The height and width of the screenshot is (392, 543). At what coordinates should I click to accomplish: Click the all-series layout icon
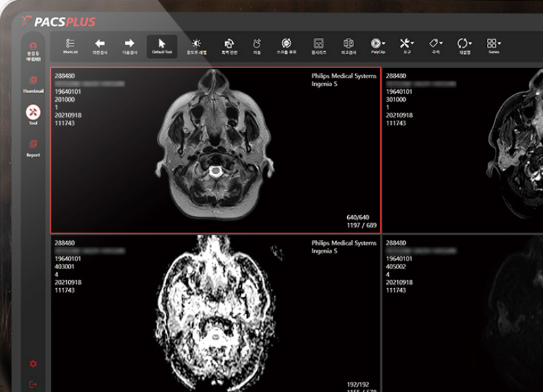[318, 46]
